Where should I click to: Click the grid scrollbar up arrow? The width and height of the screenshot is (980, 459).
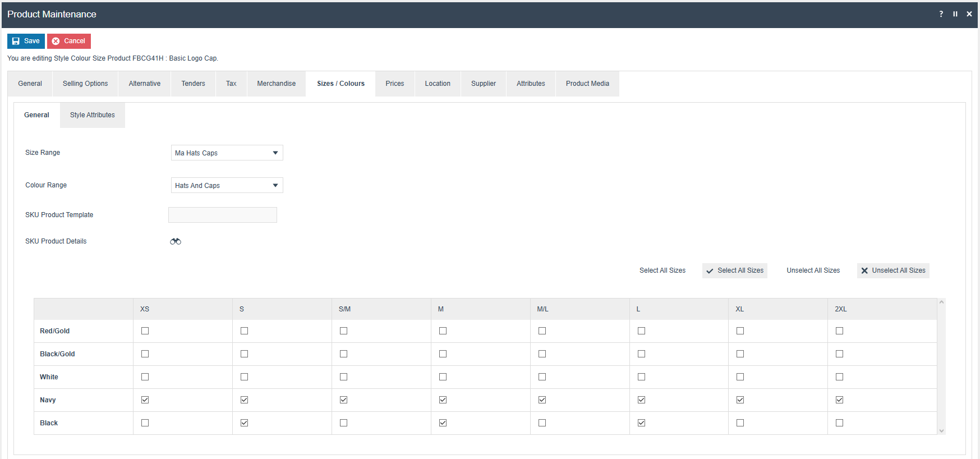[942, 302]
